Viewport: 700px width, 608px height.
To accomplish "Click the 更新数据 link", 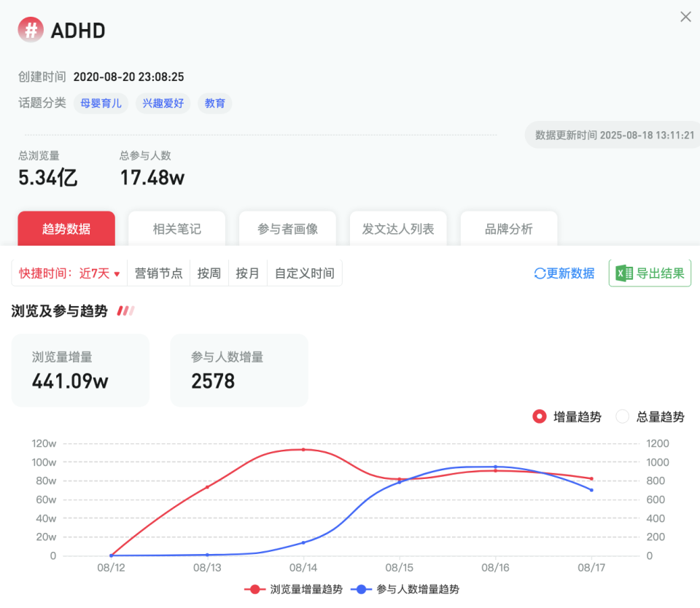I will coord(571,273).
